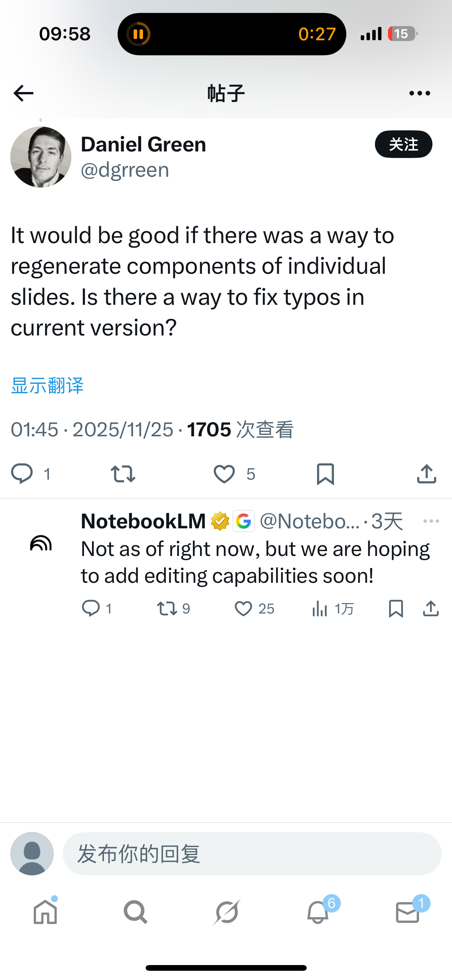This screenshot has height=980, width=452.
Task: Follow Daniel Green with the 关注 button
Action: click(403, 145)
